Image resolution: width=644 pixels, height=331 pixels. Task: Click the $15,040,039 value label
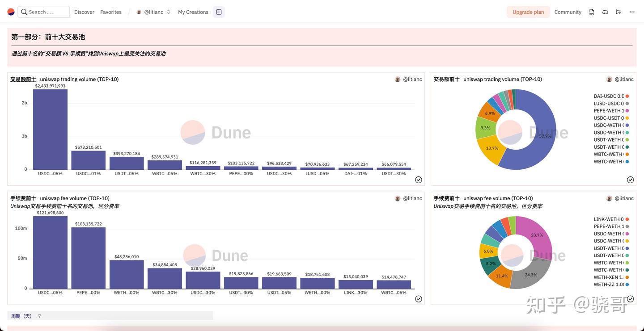tap(356, 277)
